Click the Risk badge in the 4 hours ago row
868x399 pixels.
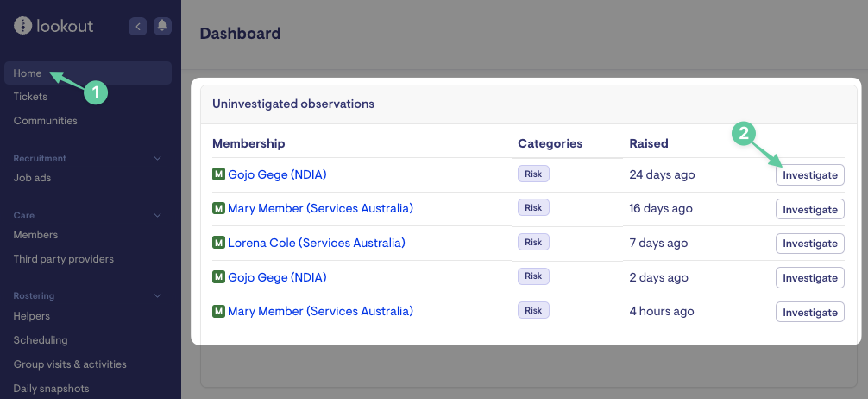tap(533, 311)
